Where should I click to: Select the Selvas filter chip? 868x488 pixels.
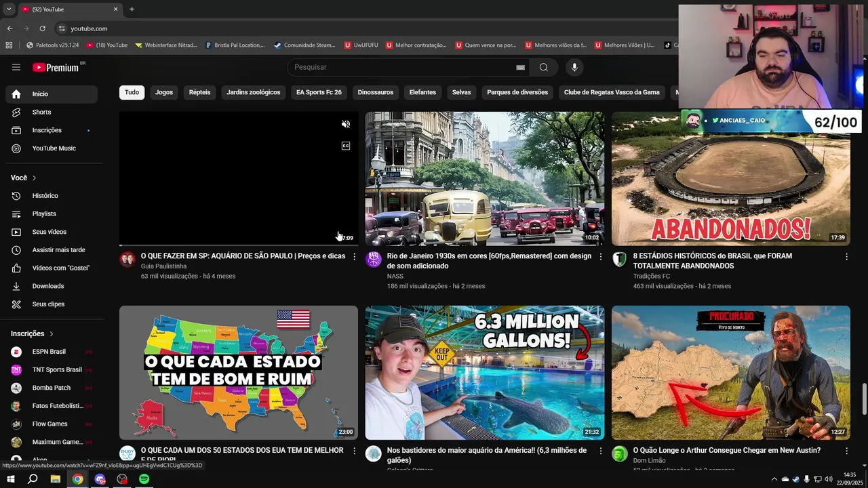462,92
